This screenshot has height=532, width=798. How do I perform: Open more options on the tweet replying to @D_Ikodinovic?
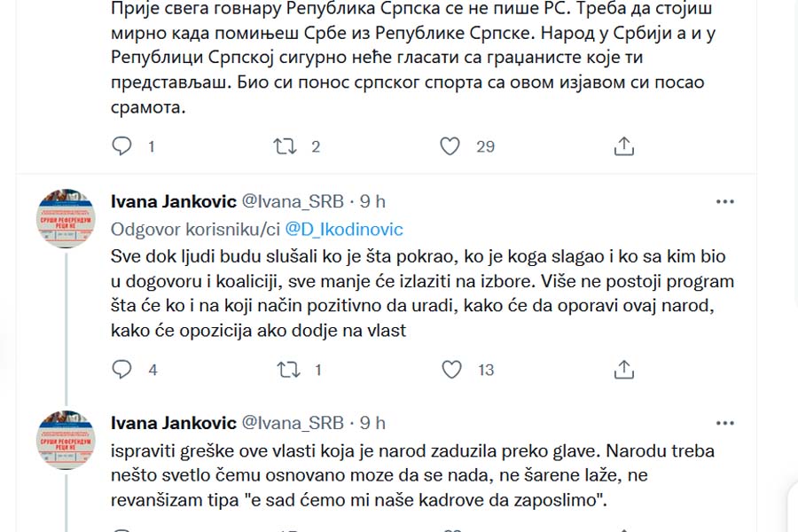724,201
